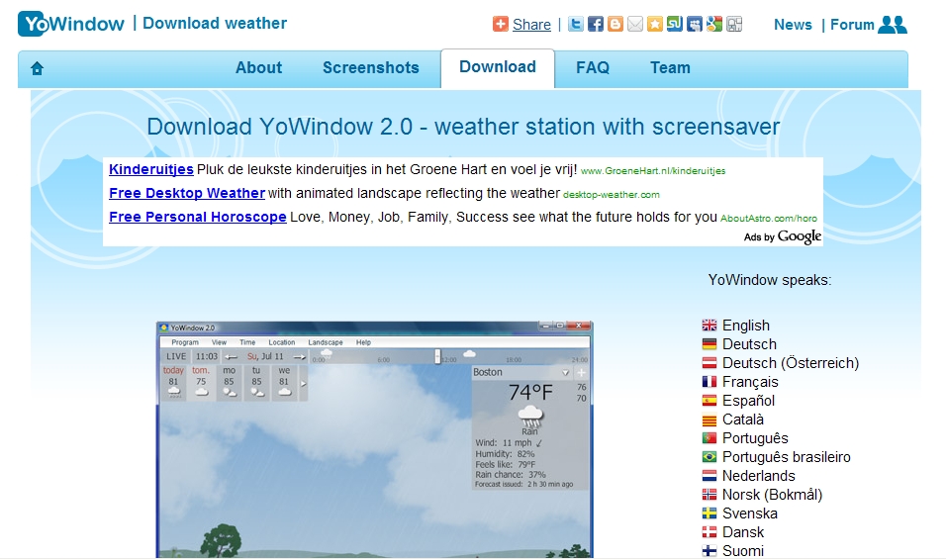Click the orange plus share icon
The width and height of the screenshot is (946, 560).
coord(500,24)
